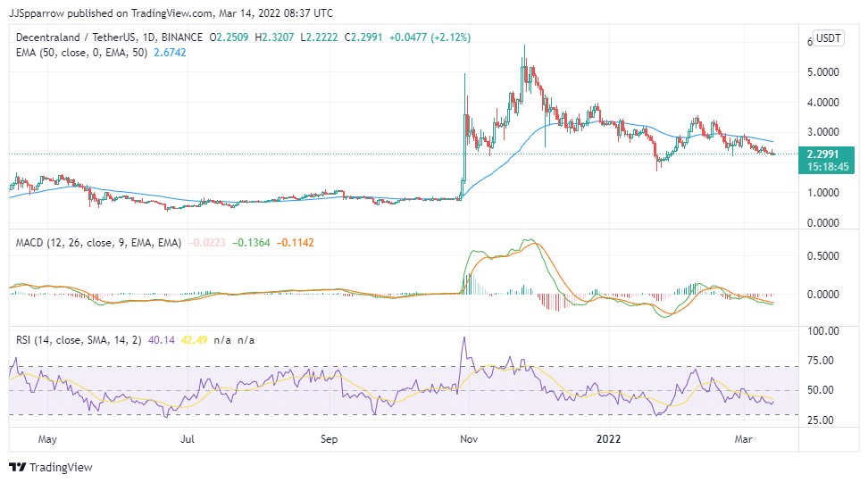This screenshot has height=483, width=868.
Task: Click the price change +0.0477 (+2.12%)
Action: (x=430, y=37)
